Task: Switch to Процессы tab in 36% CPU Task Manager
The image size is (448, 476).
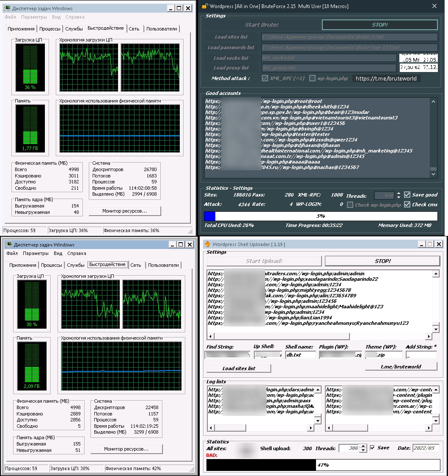Action: (50, 29)
